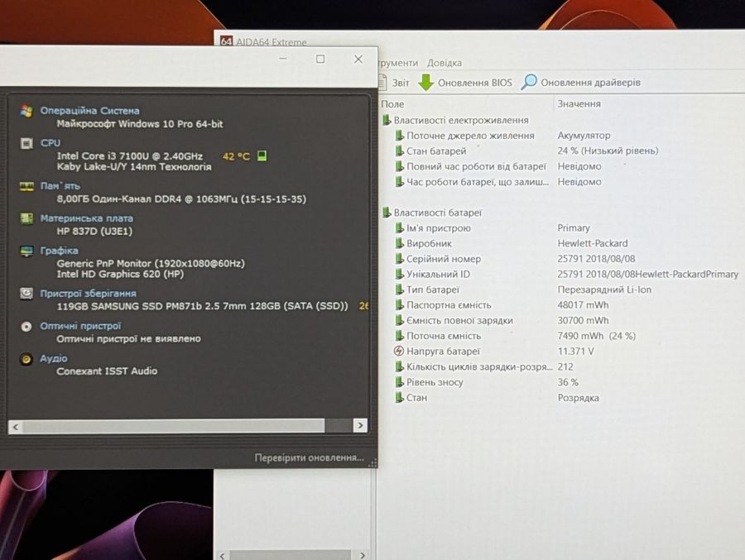Click the battery icon beside Властивості батареї
This screenshot has height=560, width=745.
(x=387, y=213)
